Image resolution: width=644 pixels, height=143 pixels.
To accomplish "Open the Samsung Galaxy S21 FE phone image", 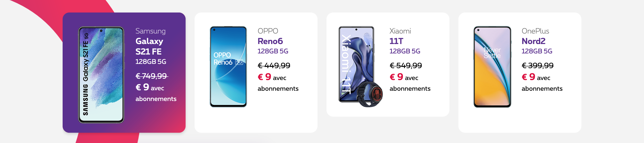I will [x=101, y=75].
